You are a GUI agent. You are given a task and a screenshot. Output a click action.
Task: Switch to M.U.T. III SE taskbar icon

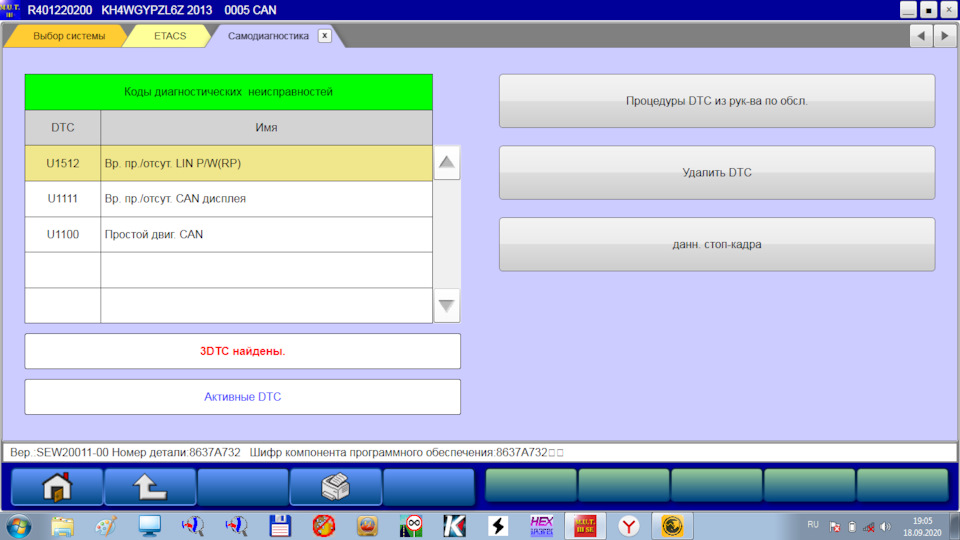coord(585,526)
